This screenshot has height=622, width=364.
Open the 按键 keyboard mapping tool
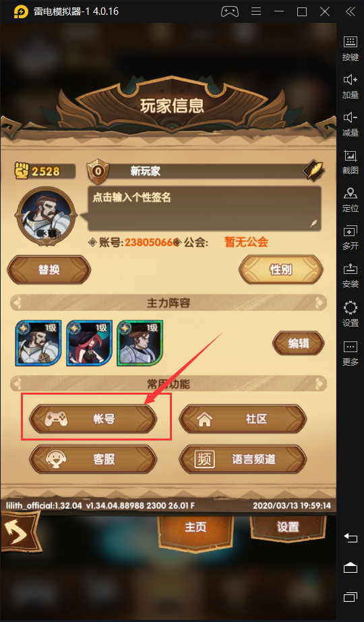pyautogui.click(x=350, y=49)
